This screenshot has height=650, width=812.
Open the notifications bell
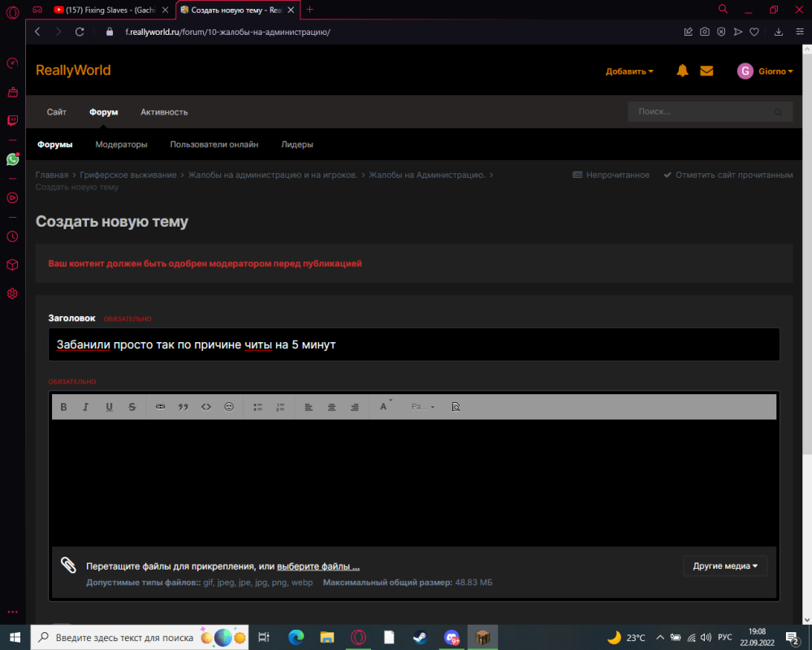pos(683,71)
